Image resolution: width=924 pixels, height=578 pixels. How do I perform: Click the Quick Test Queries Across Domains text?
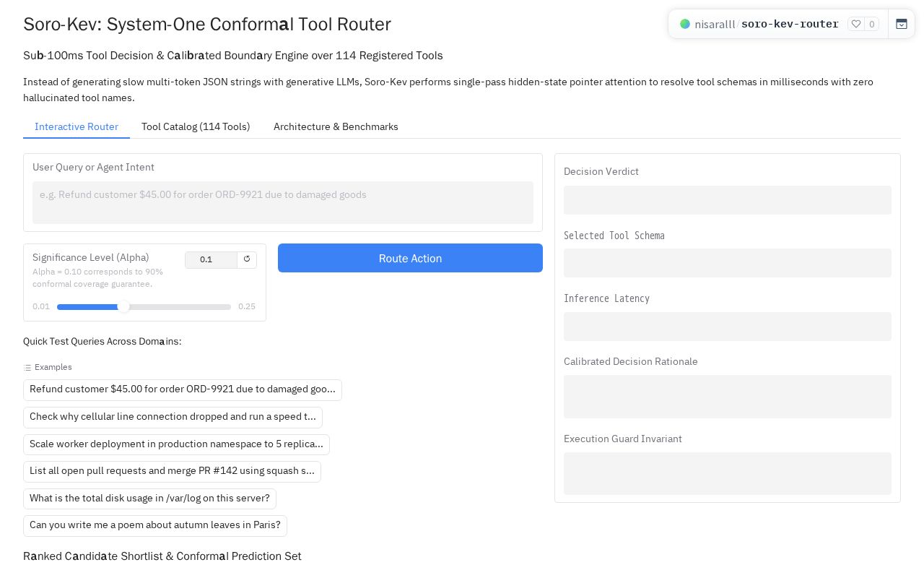coord(103,341)
